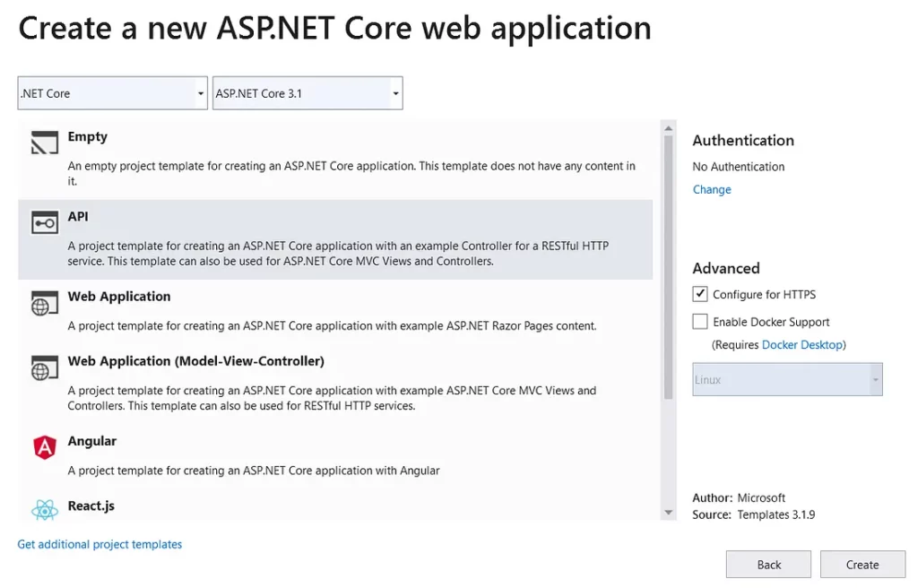
Task: Click the template list scrollbar thumb
Action: click(668, 268)
